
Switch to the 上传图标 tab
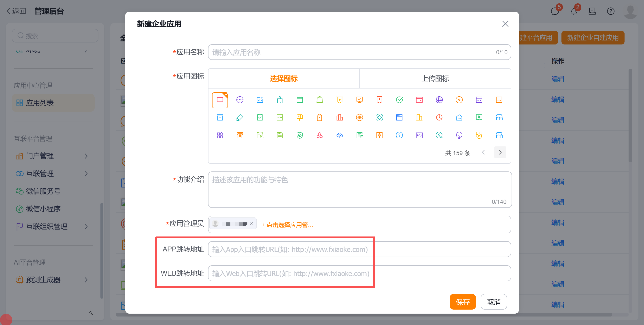pos(435,79)
